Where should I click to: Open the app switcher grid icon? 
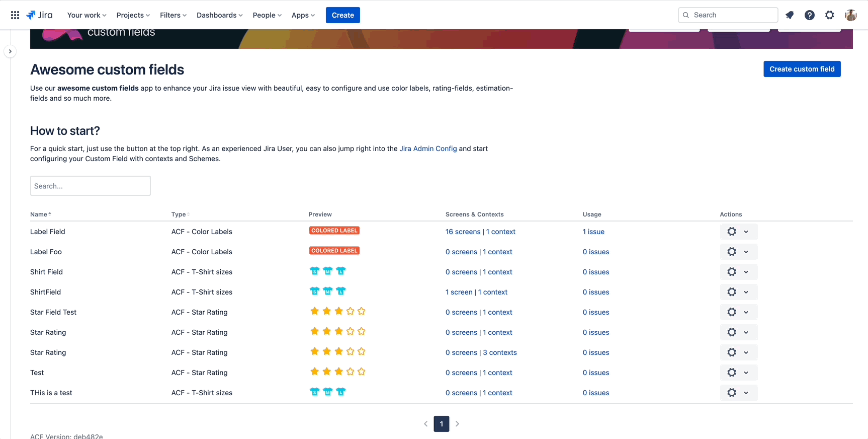[x=15, y=15]
